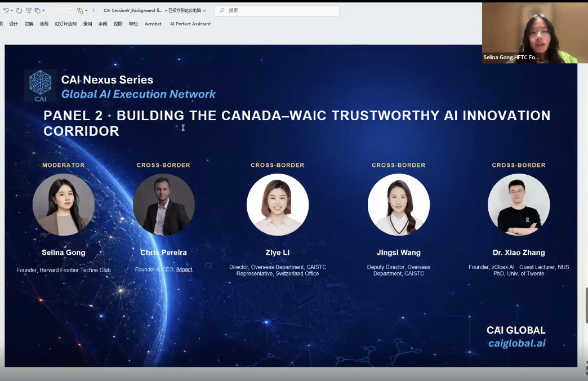The image size is (588, 381).
Task: Open the AI Perfect Assistant tab
Action: point(190,24)
